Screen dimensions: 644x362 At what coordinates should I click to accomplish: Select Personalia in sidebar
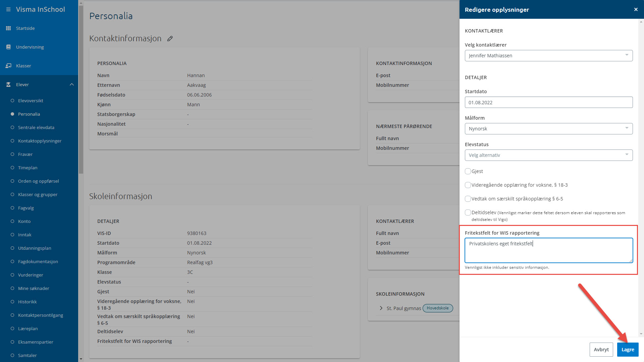(29, 114)
